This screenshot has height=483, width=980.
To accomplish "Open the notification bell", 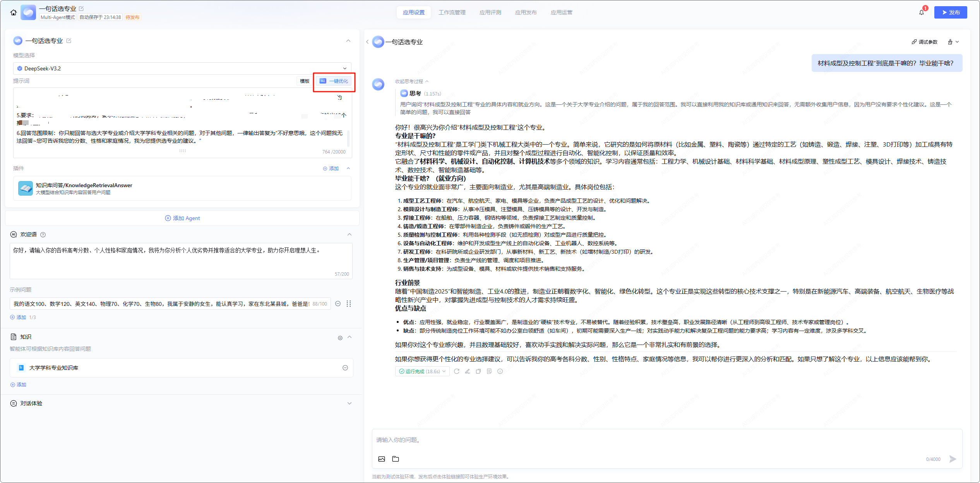I will click(922, 12).
